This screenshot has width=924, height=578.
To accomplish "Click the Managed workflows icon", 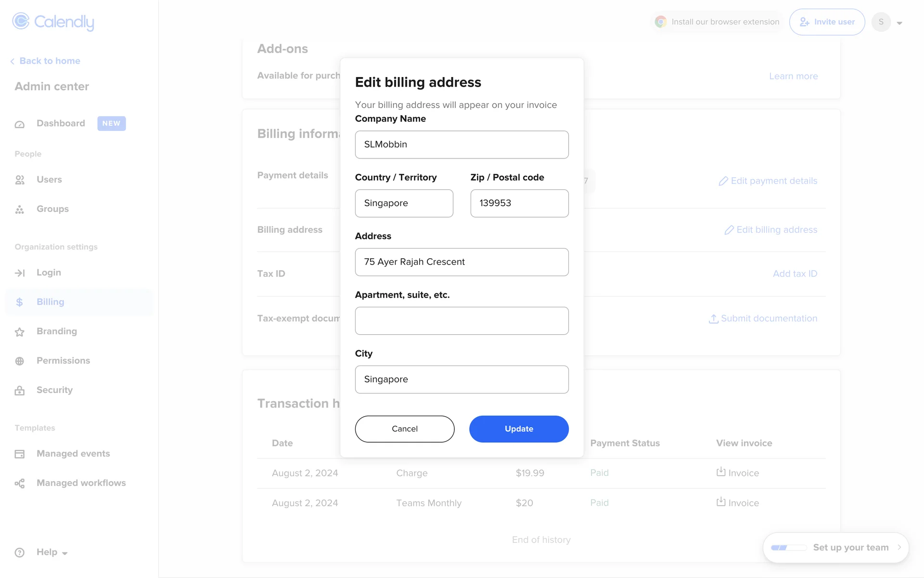I will [20, 484].
